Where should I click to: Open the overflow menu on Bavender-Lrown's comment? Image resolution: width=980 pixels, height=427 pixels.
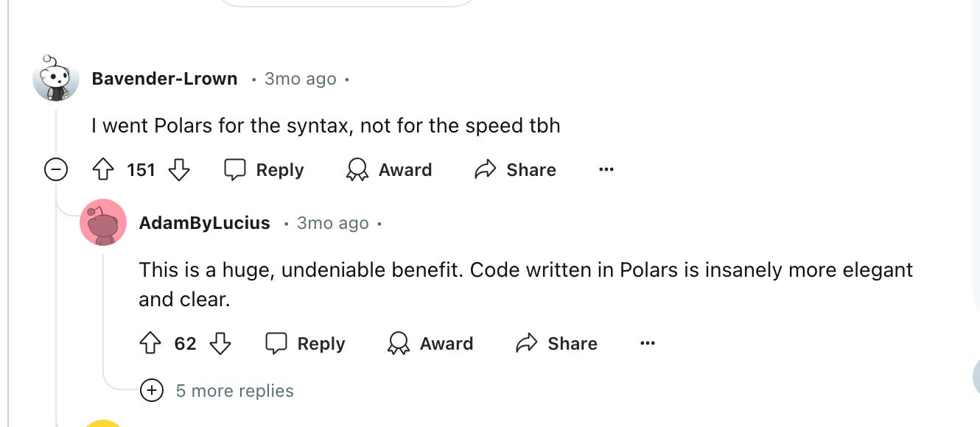(606, 169)
